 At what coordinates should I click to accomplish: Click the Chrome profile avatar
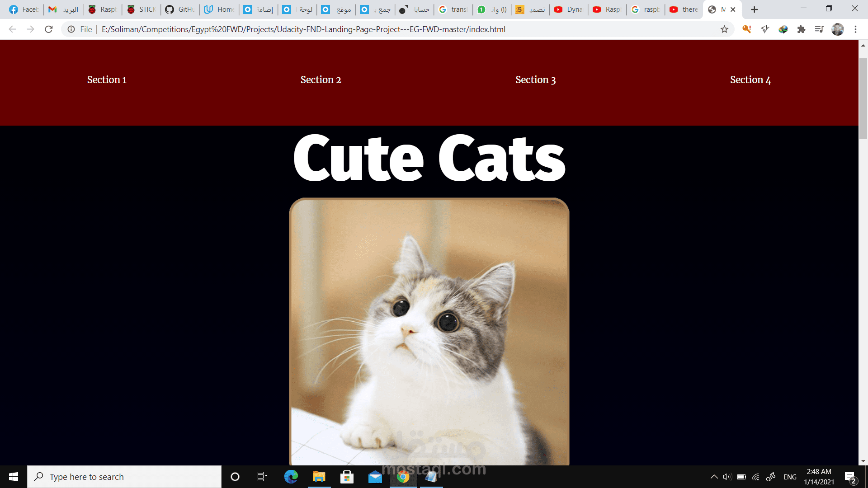coord(837,29)
